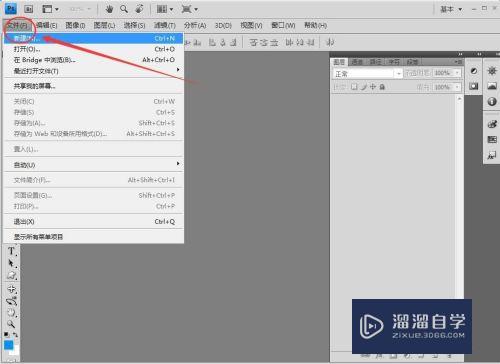Choose 显示所有菜单项目 menu entry
The height and width of the screenshot is (364, 500).
click(94, 237)
